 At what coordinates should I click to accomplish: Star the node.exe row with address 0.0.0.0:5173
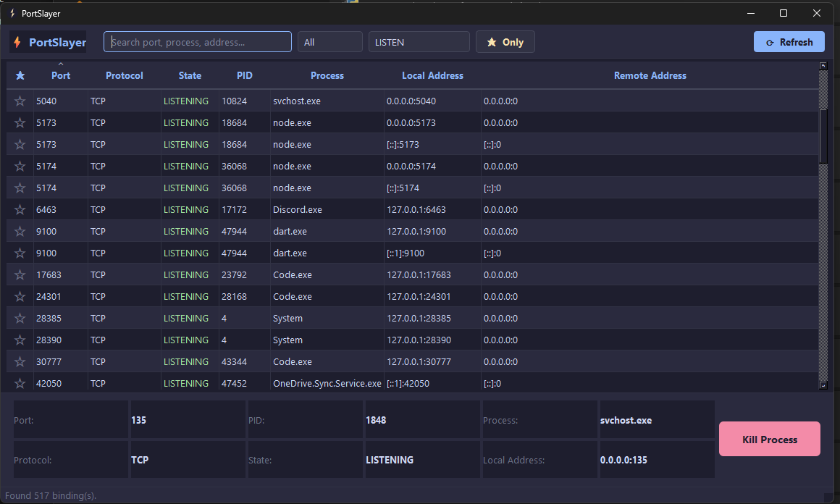(20, 122)
